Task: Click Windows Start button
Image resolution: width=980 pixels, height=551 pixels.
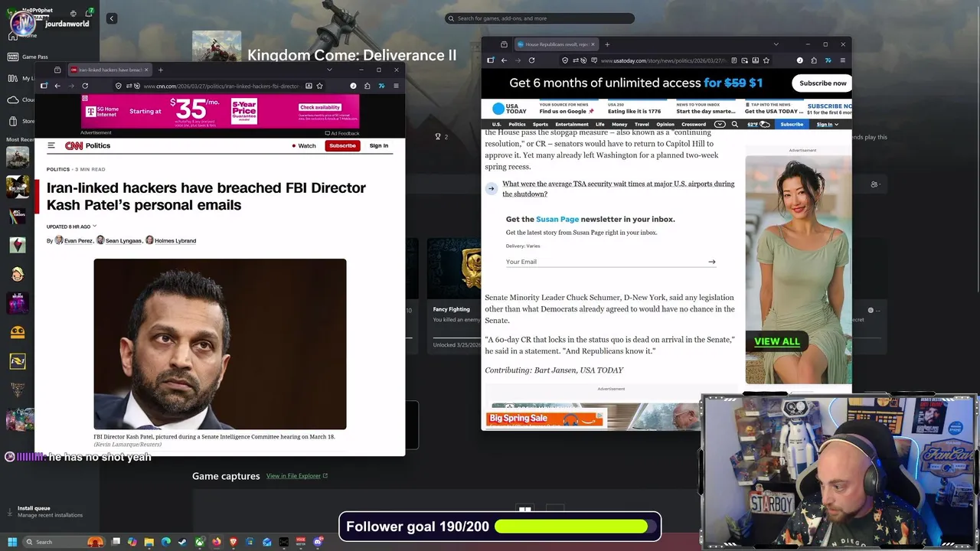Action: tap(12, 542)
